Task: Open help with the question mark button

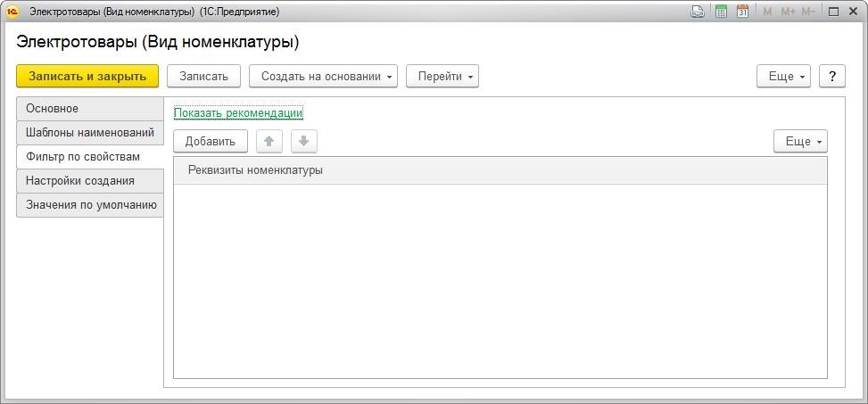Action: 832,77
